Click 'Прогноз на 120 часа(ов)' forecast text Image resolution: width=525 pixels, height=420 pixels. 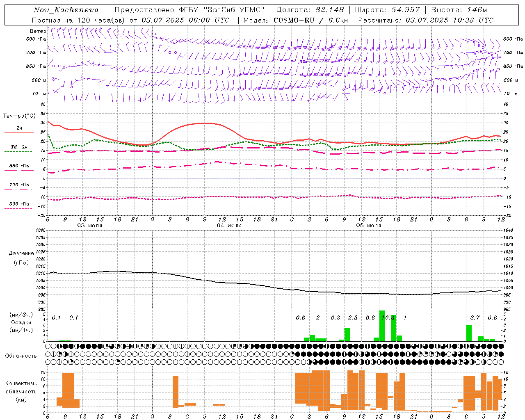pos(79,20)
